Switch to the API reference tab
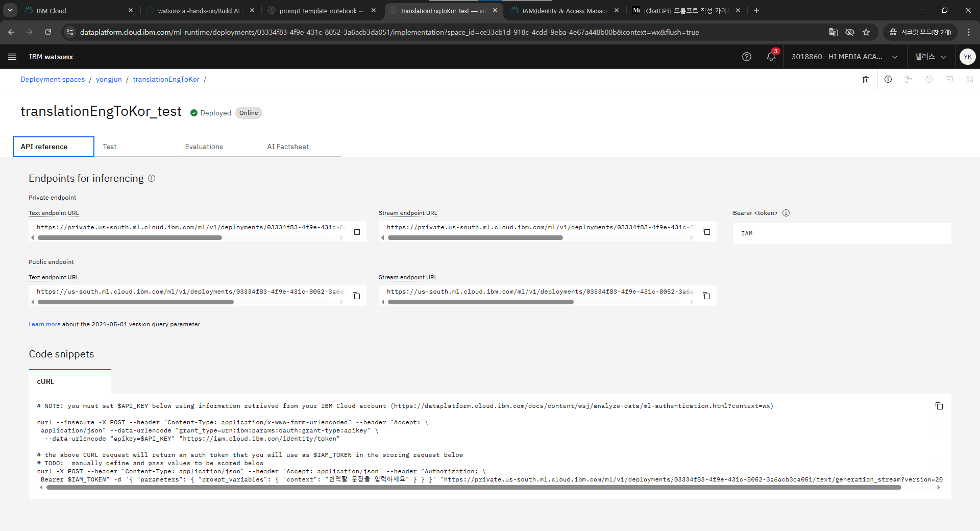 54,147
